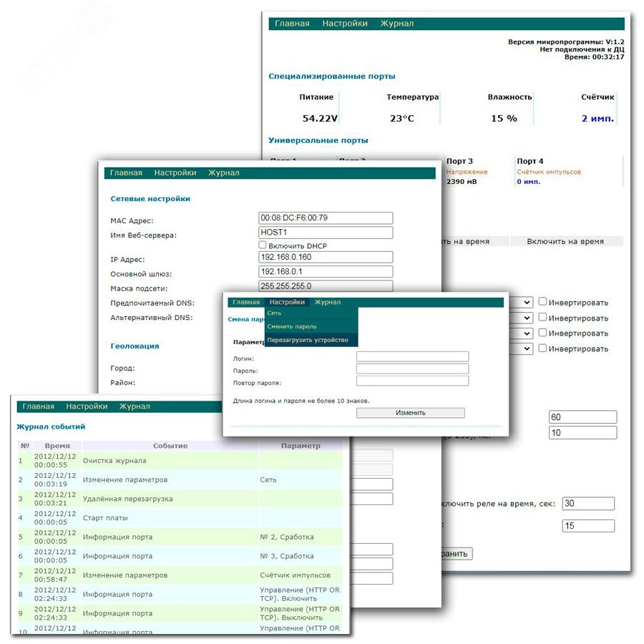The image size is (644, 644).
Task: Click the web server name field containing HOST1
Action: click(x=326, y=233)
